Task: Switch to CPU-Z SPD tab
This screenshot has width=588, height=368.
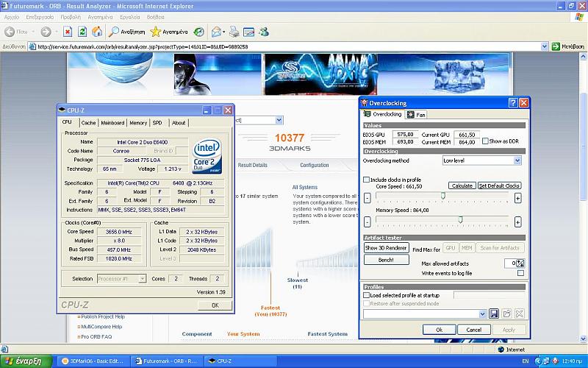Action: (157, 123)
